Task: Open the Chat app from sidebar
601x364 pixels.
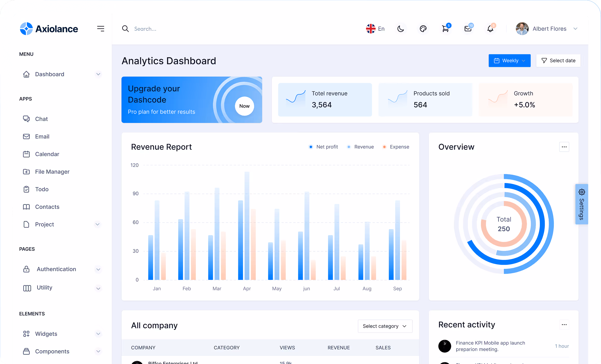Action: 41,119
